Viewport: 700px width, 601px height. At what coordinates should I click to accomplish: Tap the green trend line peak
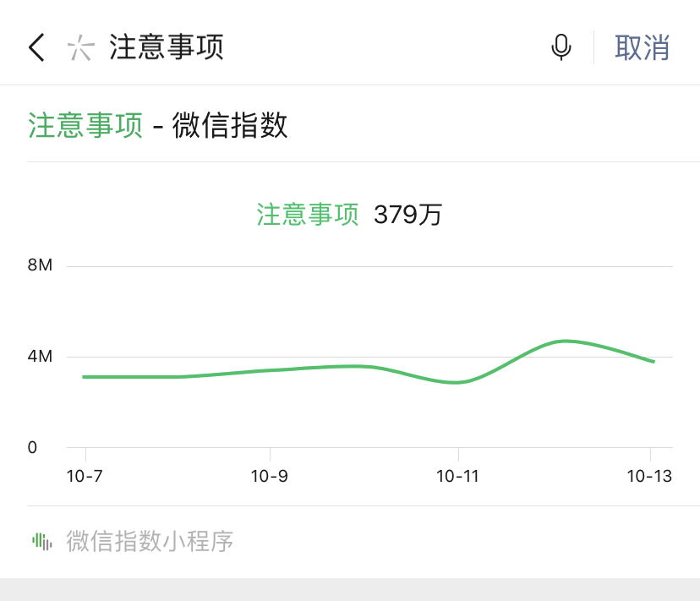pyautogui.click(x=566, y=341)
